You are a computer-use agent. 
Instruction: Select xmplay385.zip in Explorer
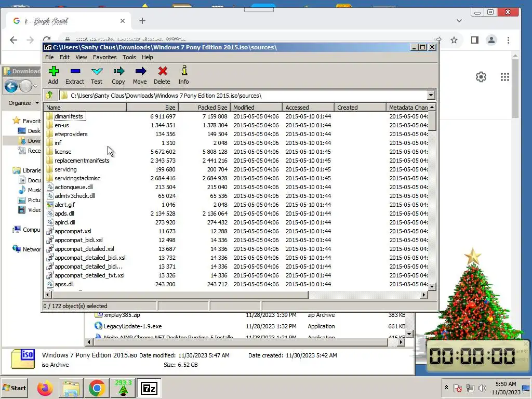point(122,315)
